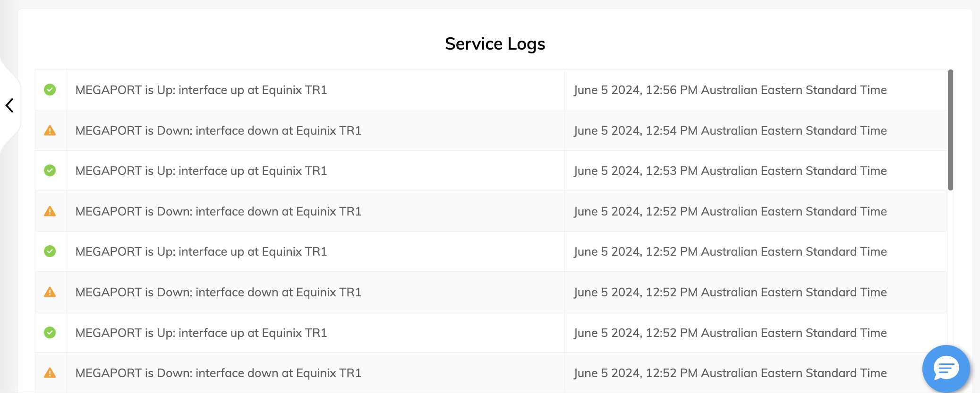This screenshot has width=980, height=397.
Task: Select the MEGAPORT is Up 12:56 PM log entry
Action: (202, 90)
